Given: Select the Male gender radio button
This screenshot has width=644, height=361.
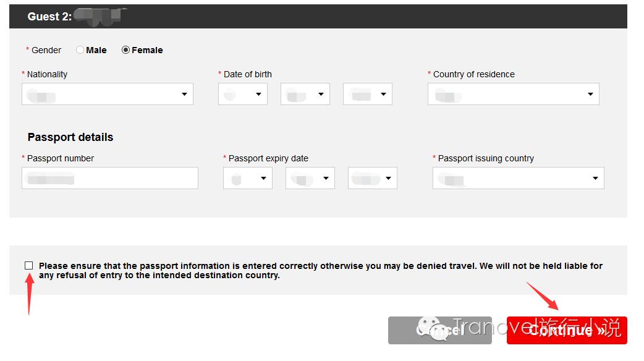Looking at the screenshot, I should coord(80,50).
